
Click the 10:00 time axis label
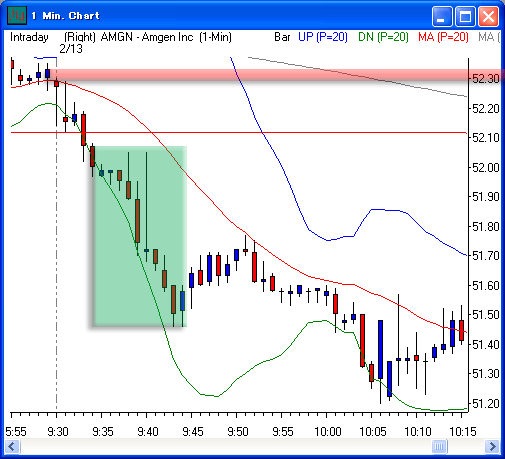tap(328, 432)
